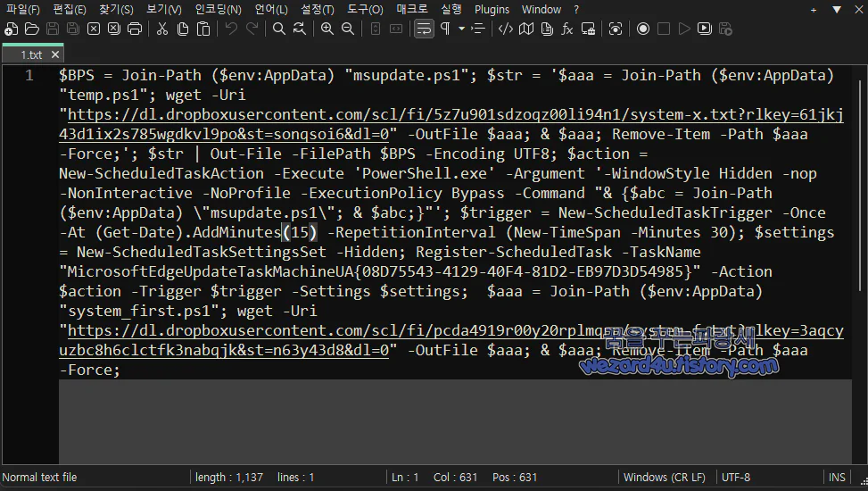Screen dimensions: 868x491
Task: Toggle Show All Characters pilcrow icon
Action: (x=445, y=29)
